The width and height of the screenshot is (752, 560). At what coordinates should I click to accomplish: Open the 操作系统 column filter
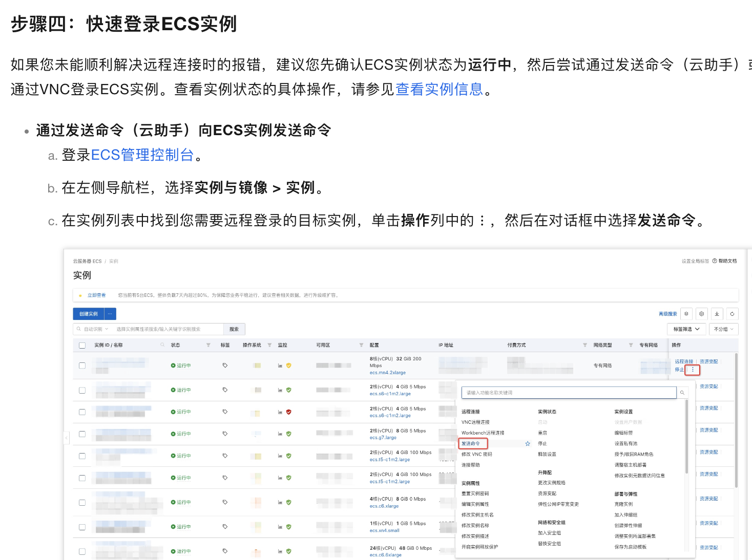(x=269, y=345)
